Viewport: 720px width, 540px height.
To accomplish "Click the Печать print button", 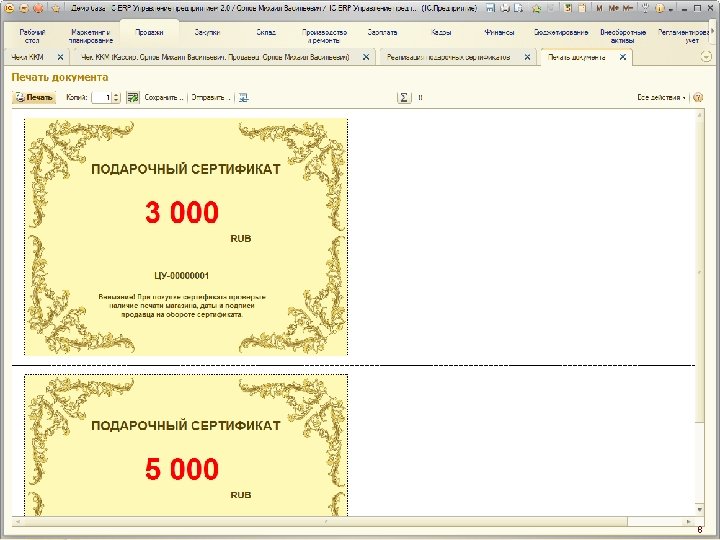I will click(34, 97).
